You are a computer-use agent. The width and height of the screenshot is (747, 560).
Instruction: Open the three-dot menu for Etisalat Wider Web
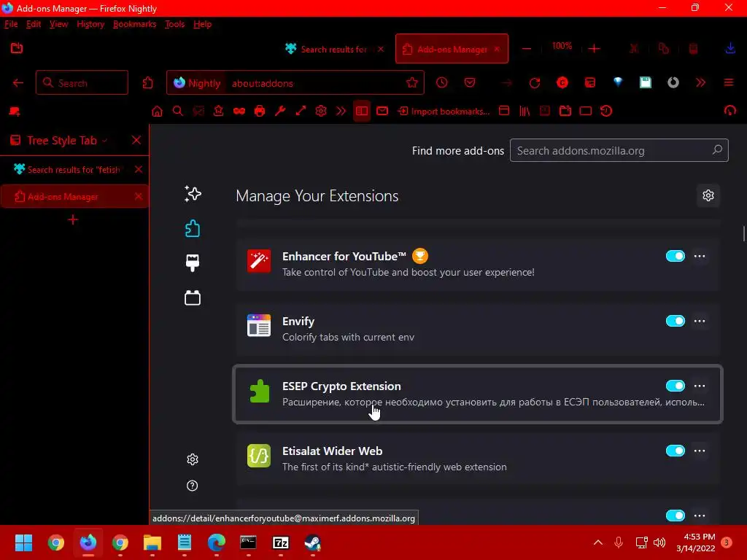(x=700, y=451)
